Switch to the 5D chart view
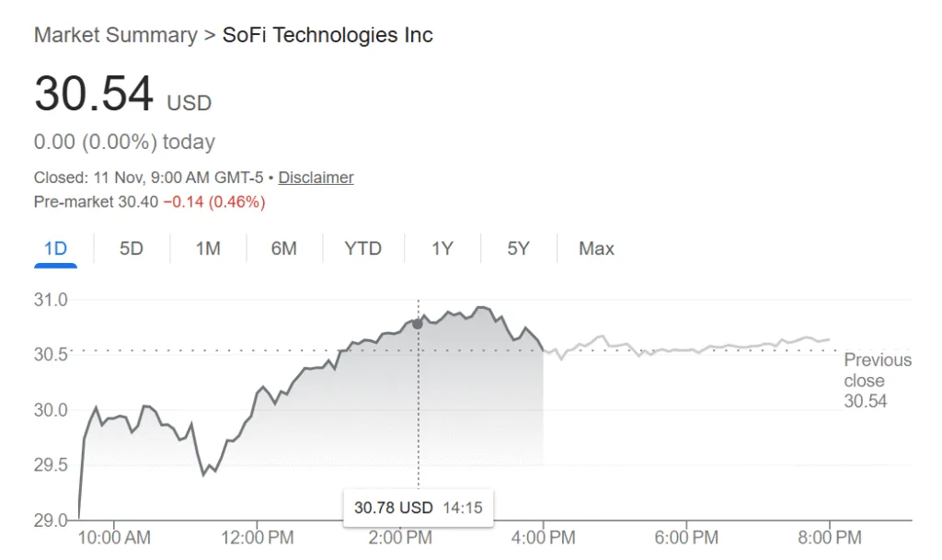Screen dimensions: 942x560 (x=131, y=248)
